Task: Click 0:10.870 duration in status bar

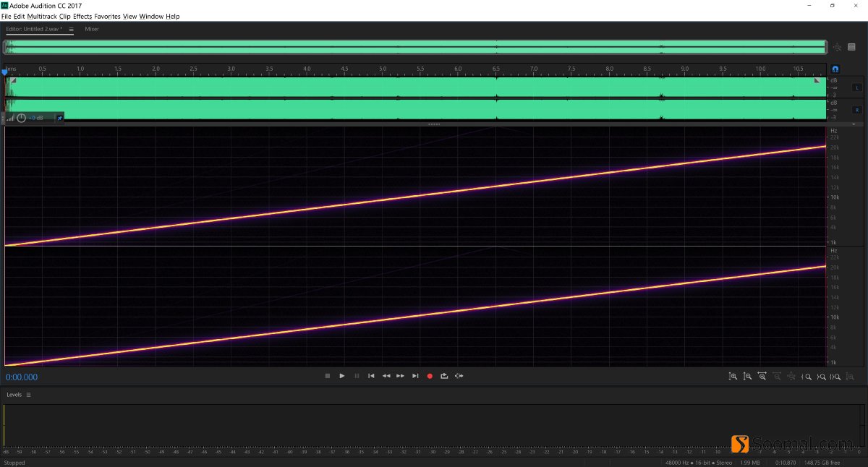Action: coord(786,463)
